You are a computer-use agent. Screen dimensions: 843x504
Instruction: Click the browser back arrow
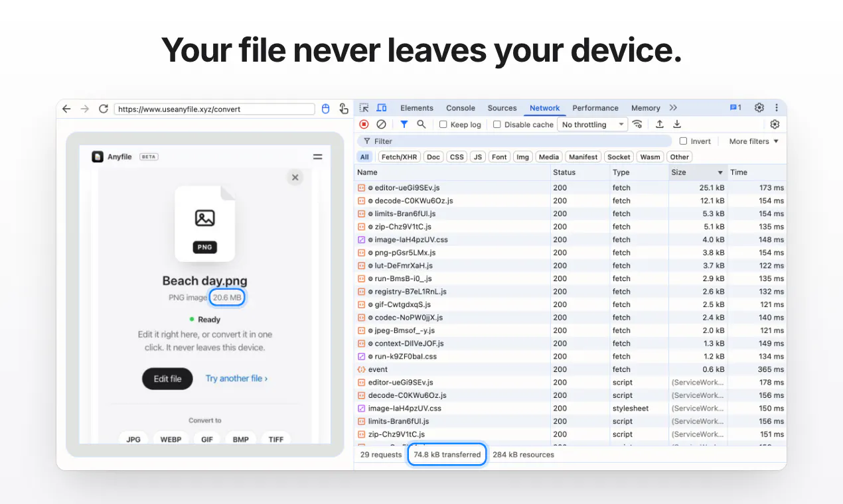66,109
